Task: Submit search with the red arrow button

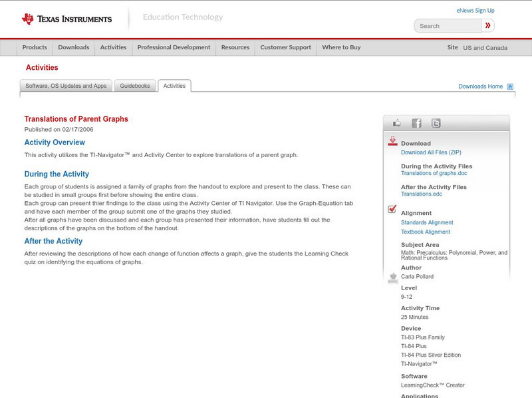Action: (x=487, y=25)
